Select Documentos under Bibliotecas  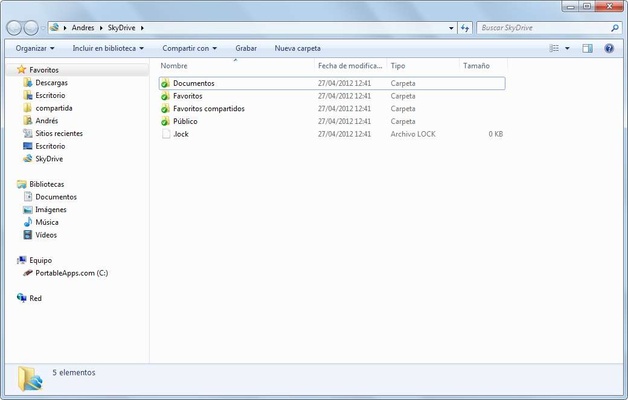click(x=56, y=197)
